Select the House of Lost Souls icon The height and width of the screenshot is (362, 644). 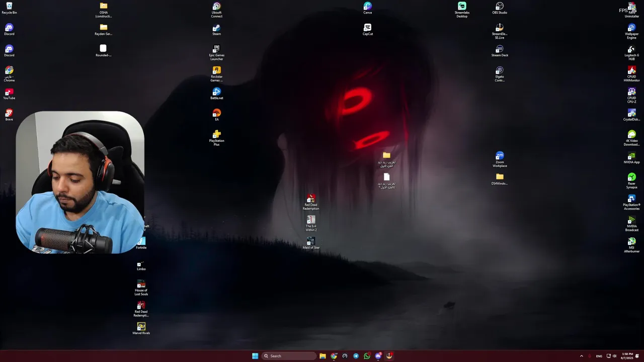click(x=141, y=288)
